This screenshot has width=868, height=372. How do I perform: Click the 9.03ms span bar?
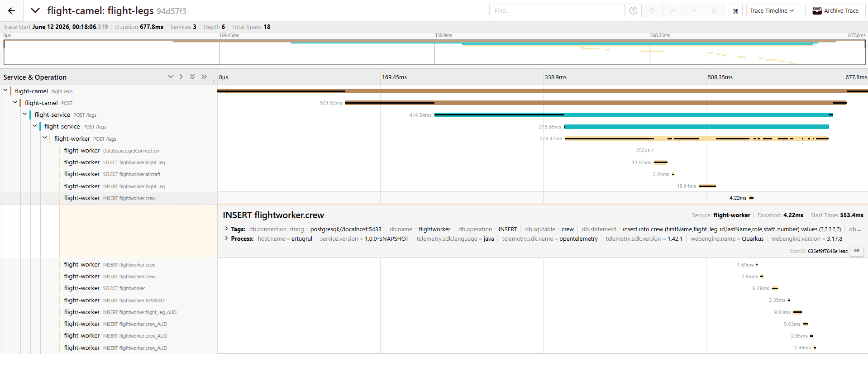(797, 312)
